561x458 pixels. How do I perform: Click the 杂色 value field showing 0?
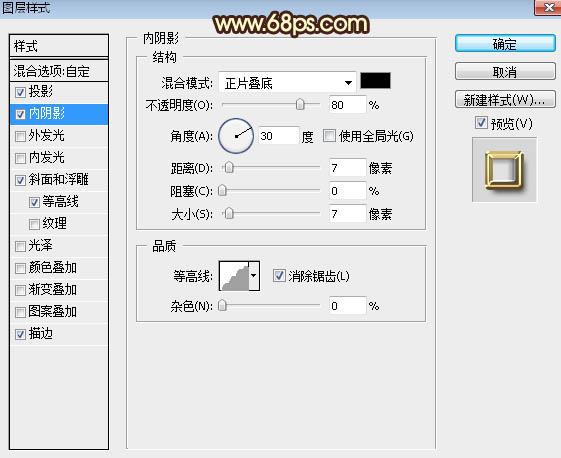[347, 306]
